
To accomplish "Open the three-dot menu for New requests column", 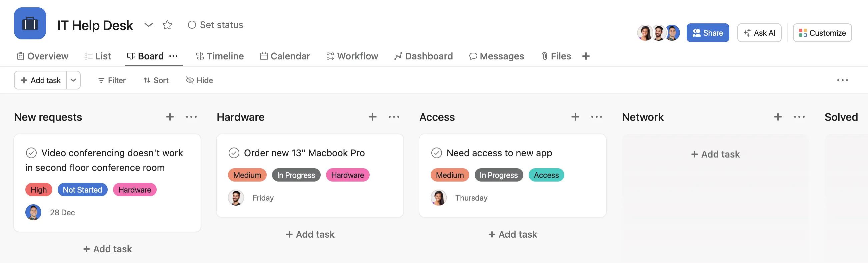I will click(x=191, y=117).
